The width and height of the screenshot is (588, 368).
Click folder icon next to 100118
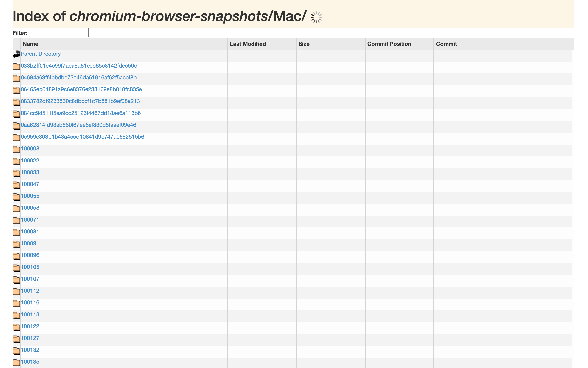click(16, 315)
